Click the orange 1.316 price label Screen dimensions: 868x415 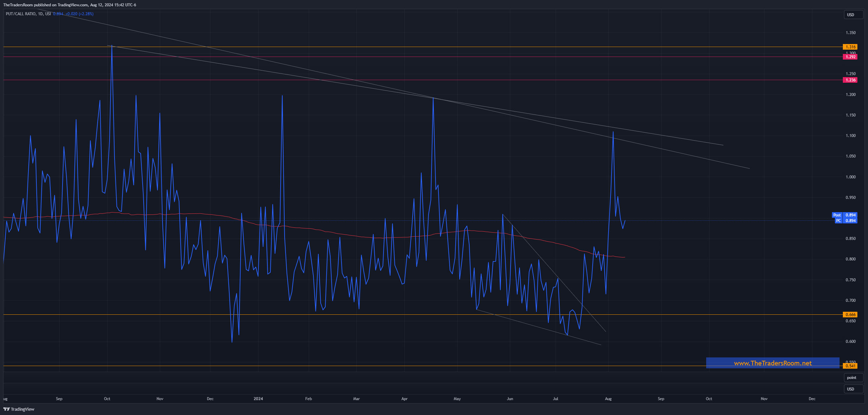click(x=850, y=47)
